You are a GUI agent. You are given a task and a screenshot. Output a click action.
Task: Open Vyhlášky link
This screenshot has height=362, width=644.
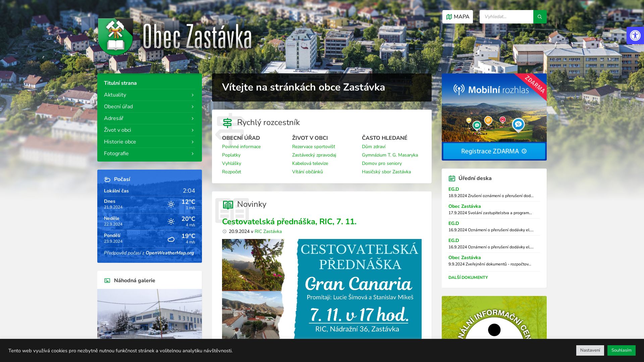click(x=231, y=164)
